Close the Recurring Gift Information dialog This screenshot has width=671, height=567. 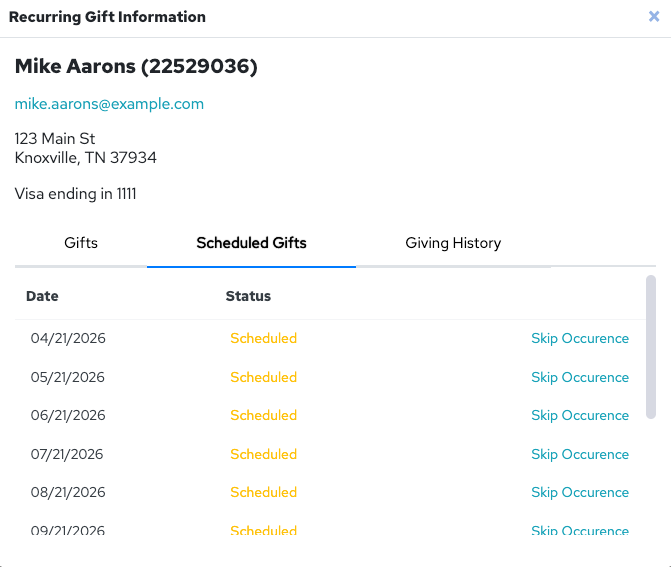point(653,17)
